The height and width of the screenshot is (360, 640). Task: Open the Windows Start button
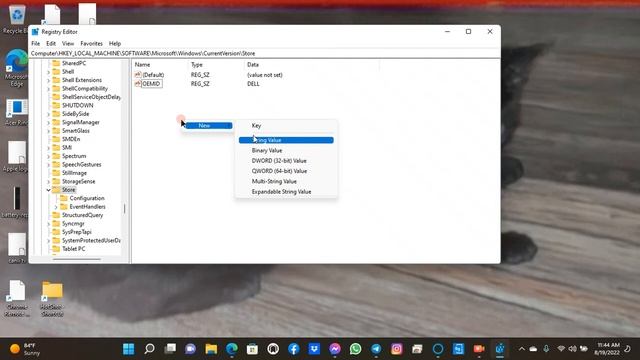pos(129,349)
